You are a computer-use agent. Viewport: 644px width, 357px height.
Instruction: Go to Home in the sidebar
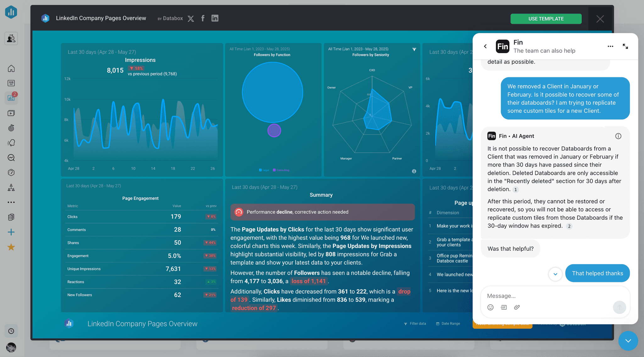(x=11, y=68)
